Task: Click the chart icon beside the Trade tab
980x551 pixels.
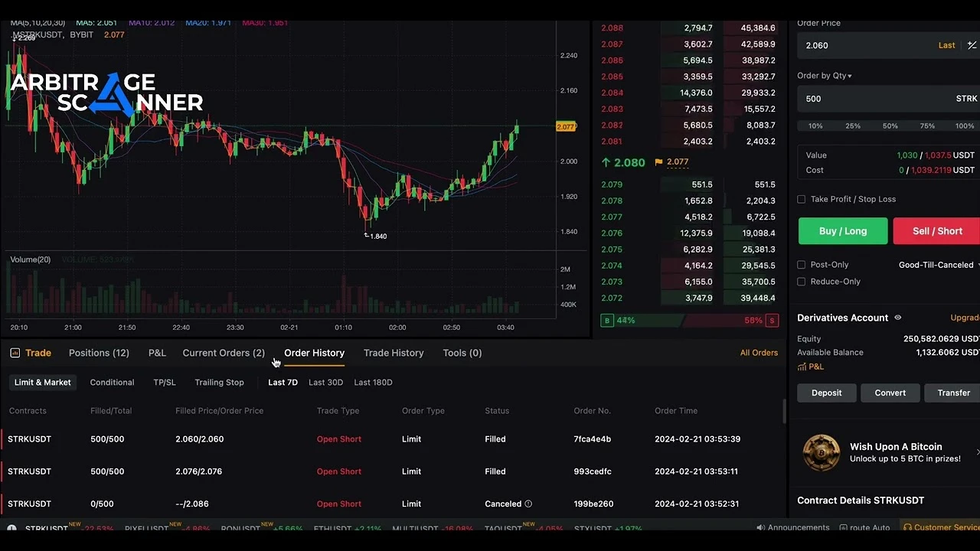Action: point(15,353)
